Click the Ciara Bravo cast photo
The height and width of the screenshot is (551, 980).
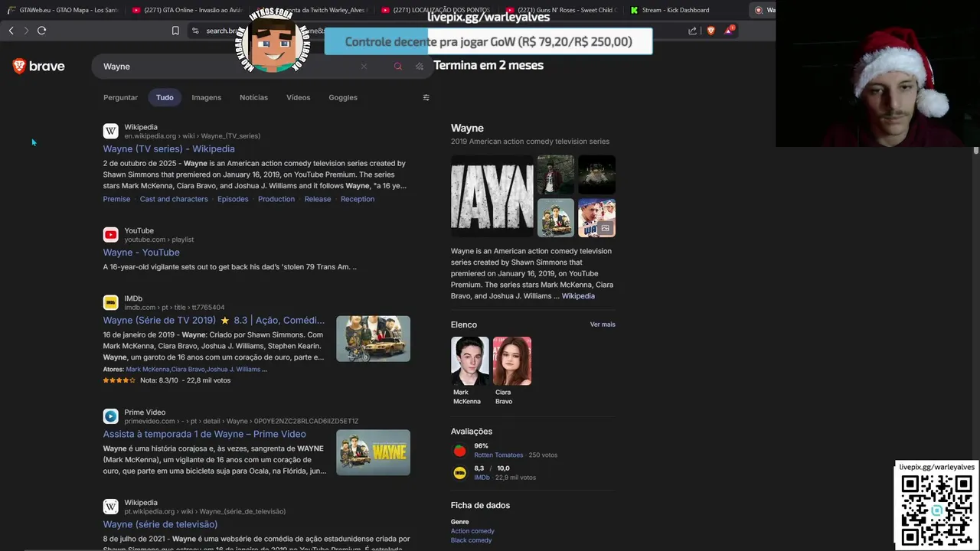(x=511, y=360)
